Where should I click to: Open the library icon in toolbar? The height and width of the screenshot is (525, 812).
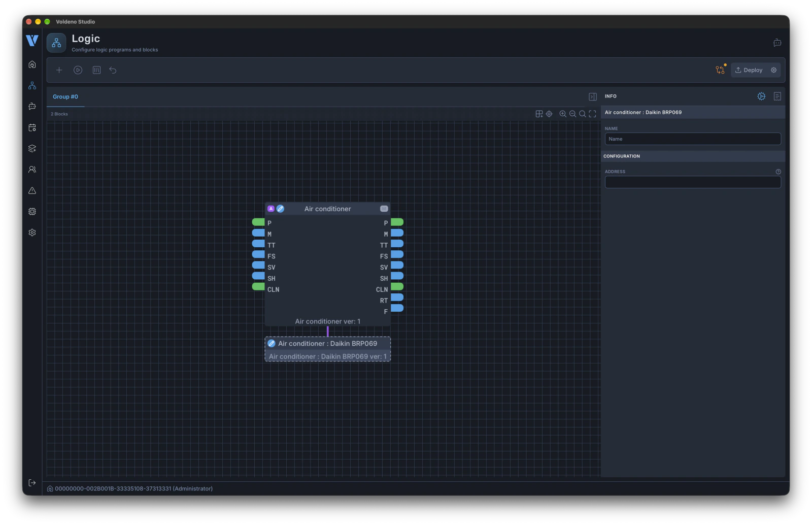tap(96, 70)
